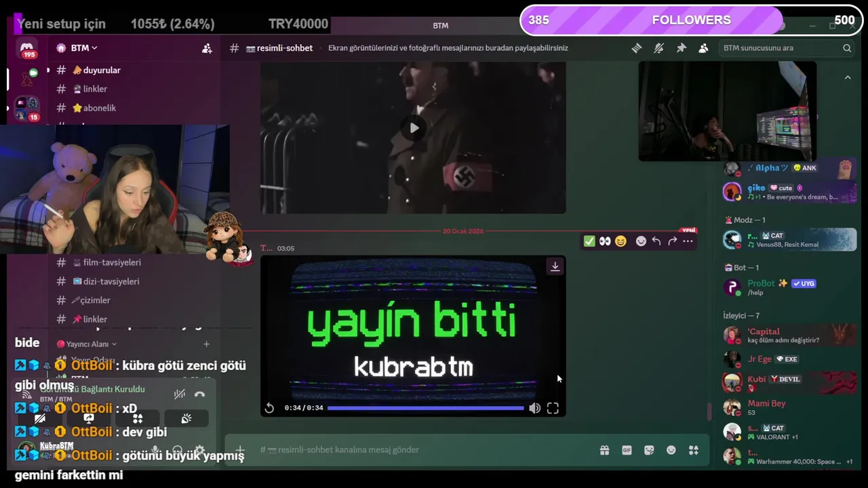Seek on the video progress bar

coord(426,408)
